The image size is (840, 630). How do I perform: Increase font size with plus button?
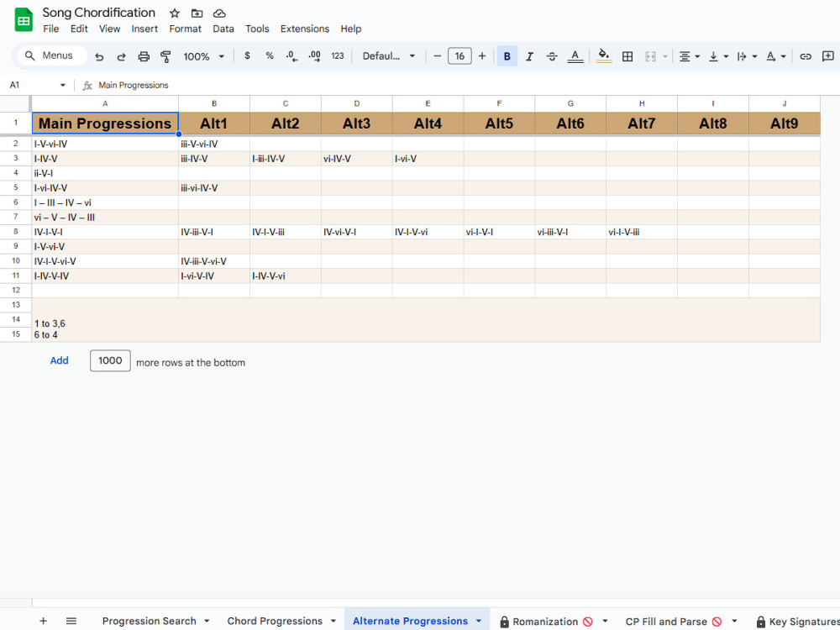point(482,55)
